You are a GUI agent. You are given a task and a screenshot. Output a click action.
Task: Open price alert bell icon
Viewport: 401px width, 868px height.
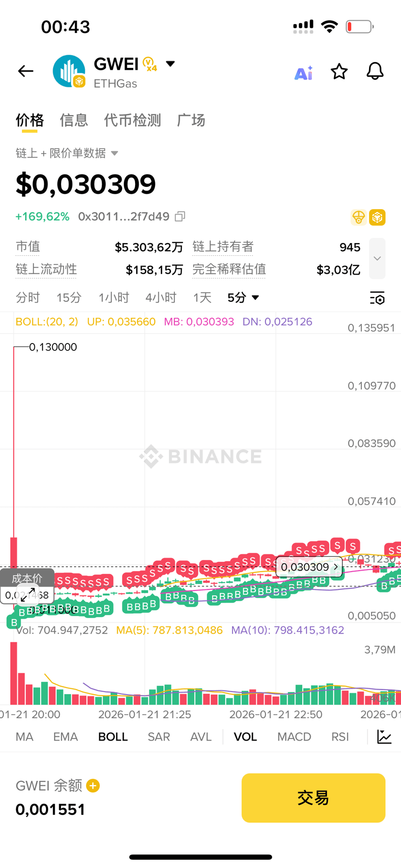click(375, 72)
